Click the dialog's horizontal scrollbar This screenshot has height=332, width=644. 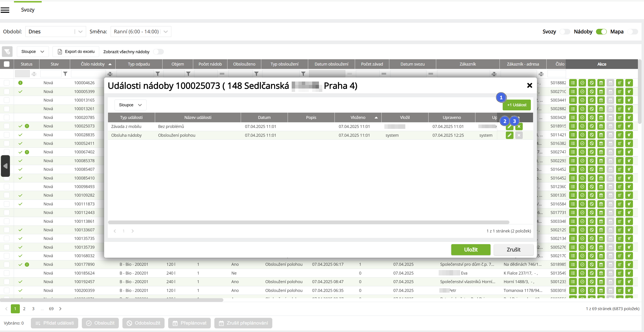tap(308, 222)
